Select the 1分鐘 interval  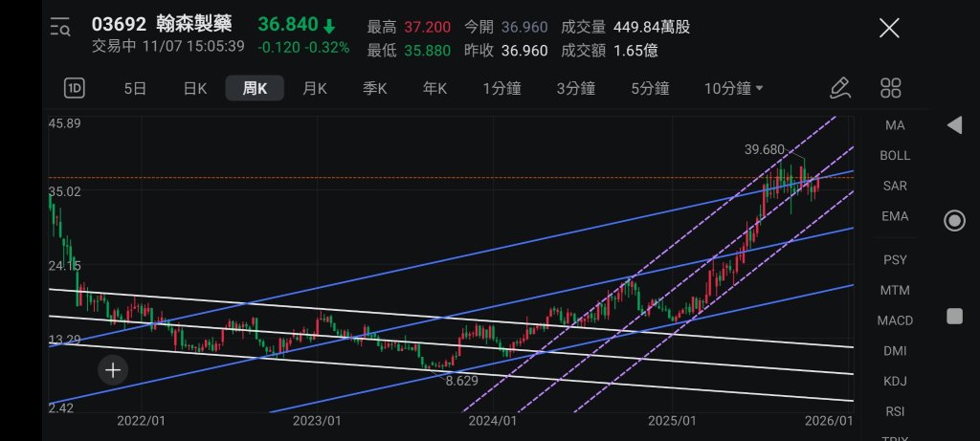tap(501, 89)
